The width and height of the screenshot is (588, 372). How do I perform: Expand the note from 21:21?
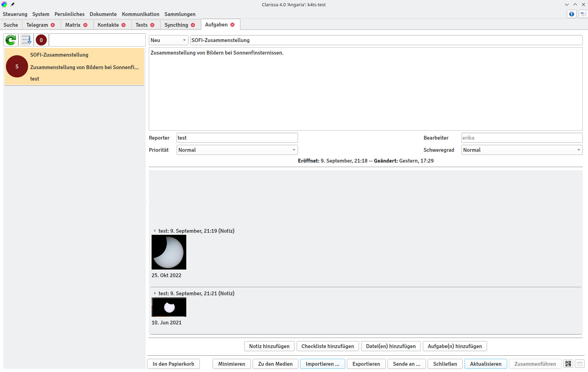click(155, 293)
